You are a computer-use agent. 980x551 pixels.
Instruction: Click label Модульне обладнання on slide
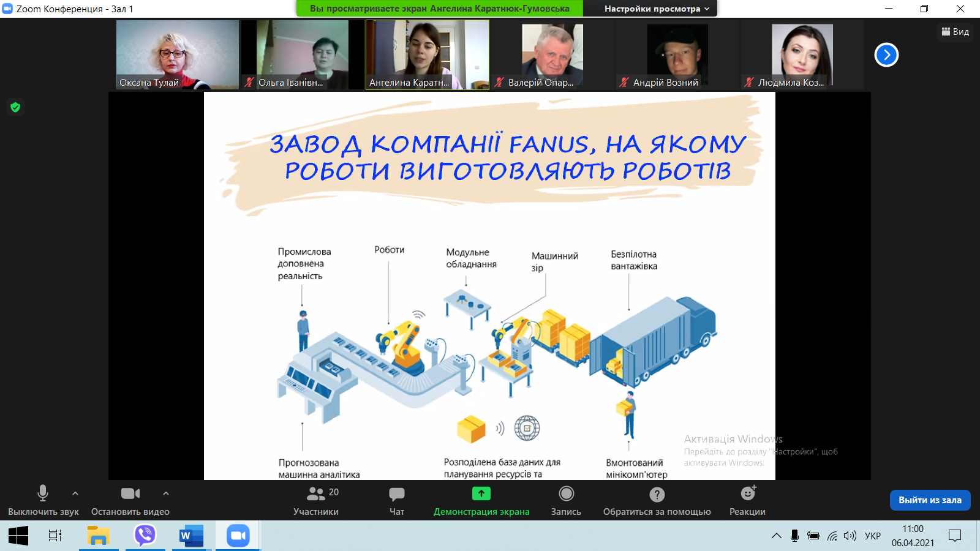471,258
